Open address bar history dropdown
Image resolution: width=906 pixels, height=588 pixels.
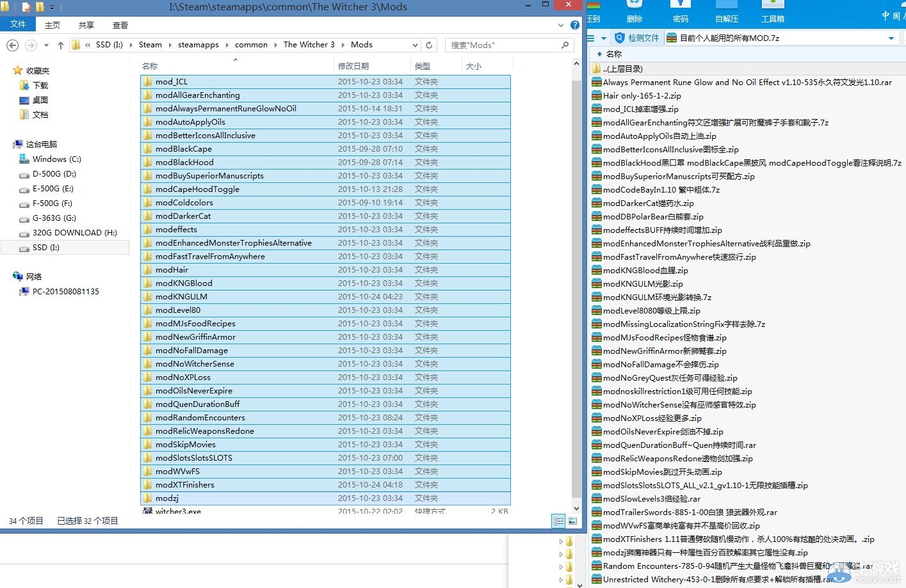415,45
